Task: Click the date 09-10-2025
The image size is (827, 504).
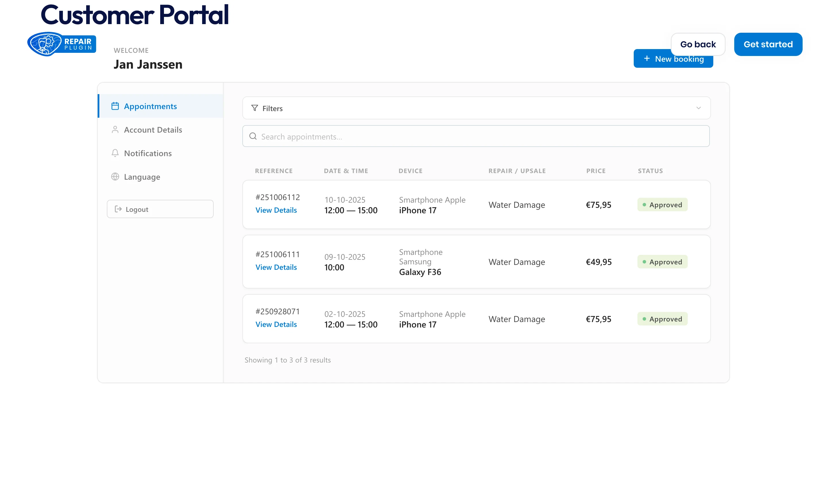Action: [x=345, y=257]
